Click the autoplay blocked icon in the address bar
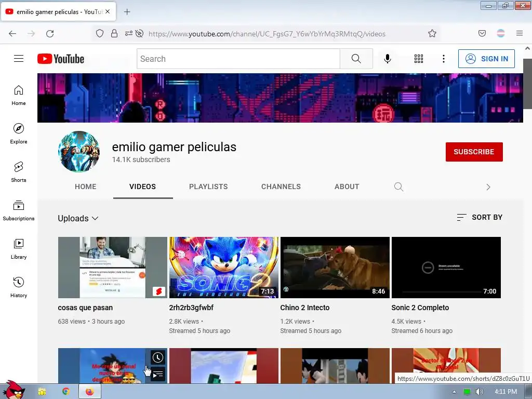This screenshot has width=532, height=399. coord(139,33)
